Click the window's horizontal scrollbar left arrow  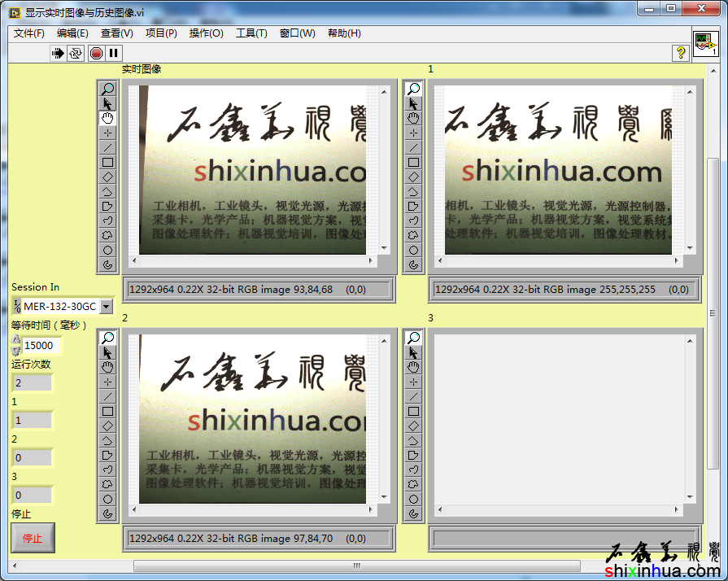[15, 566]
